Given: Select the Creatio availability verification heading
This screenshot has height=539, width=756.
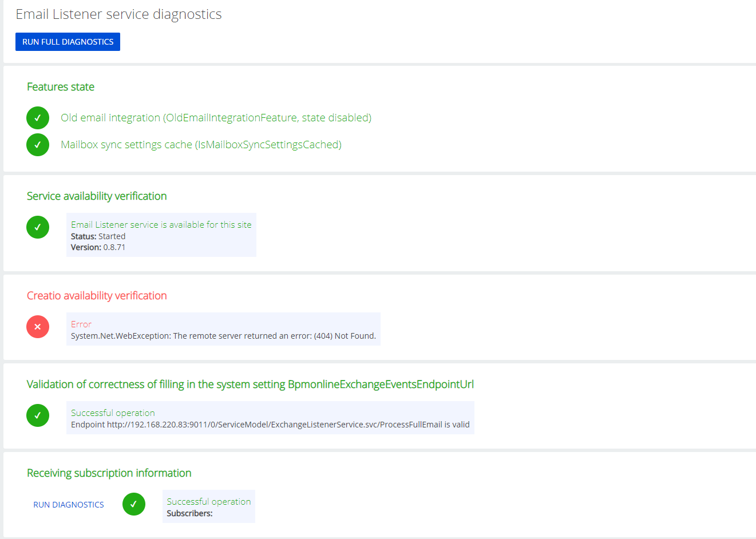Looking at the screenshot, I should coord(96,295).
